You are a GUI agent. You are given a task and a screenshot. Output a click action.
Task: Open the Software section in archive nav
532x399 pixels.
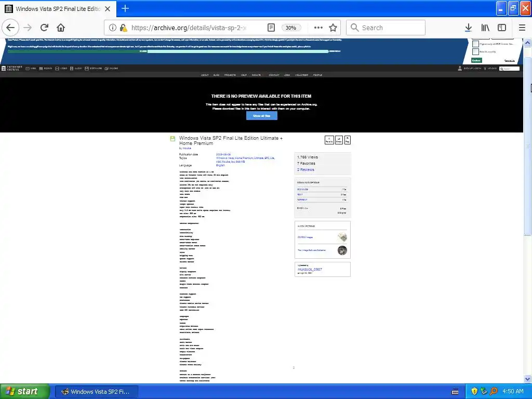coord(94,69)
